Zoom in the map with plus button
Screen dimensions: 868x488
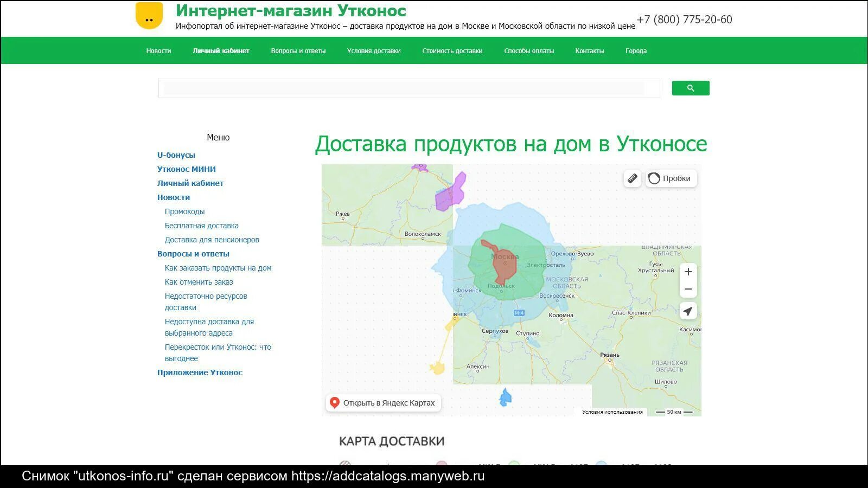[688, 272]
